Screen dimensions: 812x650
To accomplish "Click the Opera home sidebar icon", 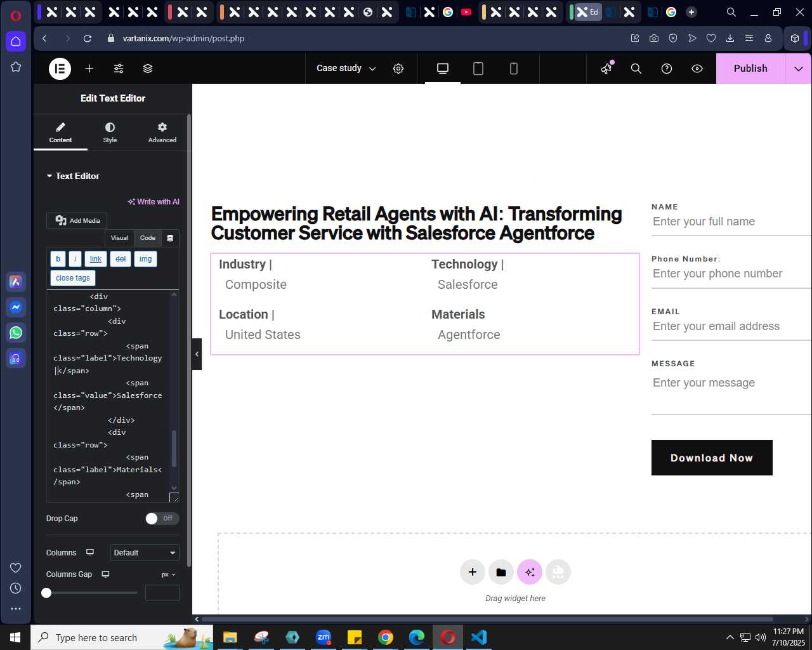I will coord(16,41).
